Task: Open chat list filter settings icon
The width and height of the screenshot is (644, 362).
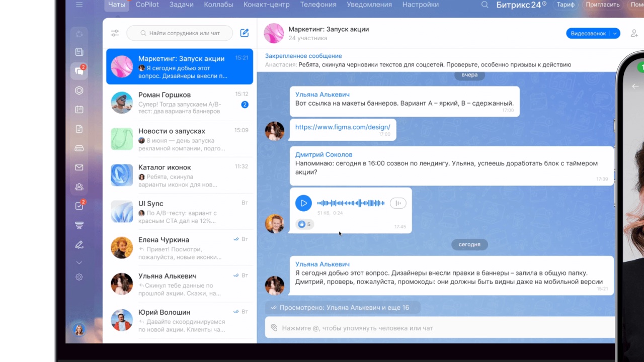Action: (115, 33)
